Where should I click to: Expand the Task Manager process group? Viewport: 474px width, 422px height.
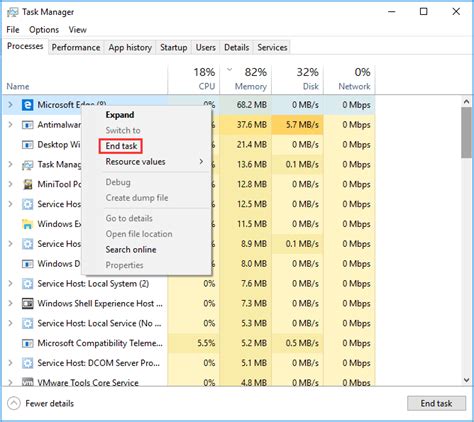(x=10, y=165)
